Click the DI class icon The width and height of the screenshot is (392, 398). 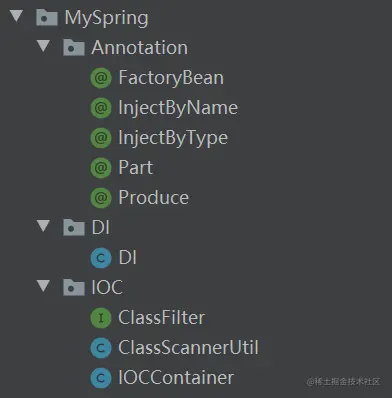tap(101, 258)
